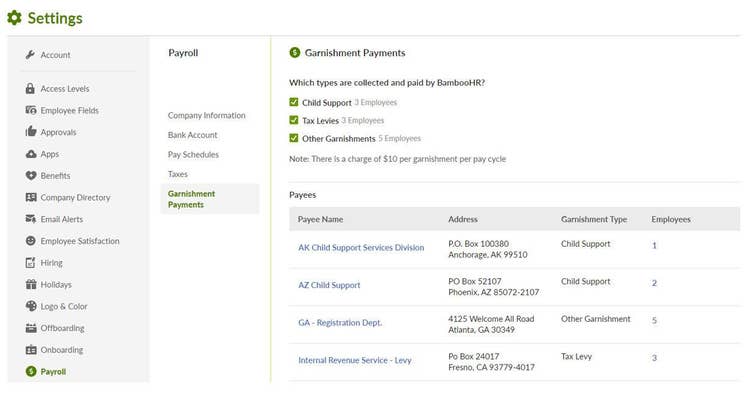Open Offboarding settings
This screenshot has height=395, width=750.
(62, 328)
